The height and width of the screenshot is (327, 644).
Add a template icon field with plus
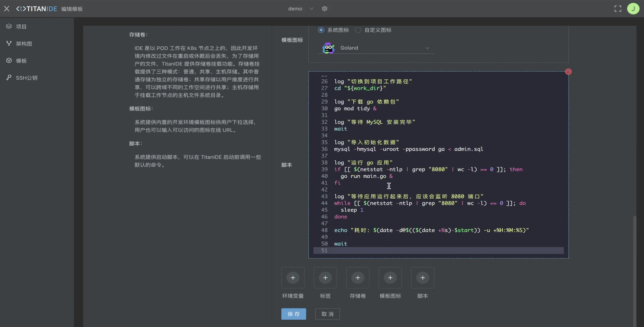point(390,278)
